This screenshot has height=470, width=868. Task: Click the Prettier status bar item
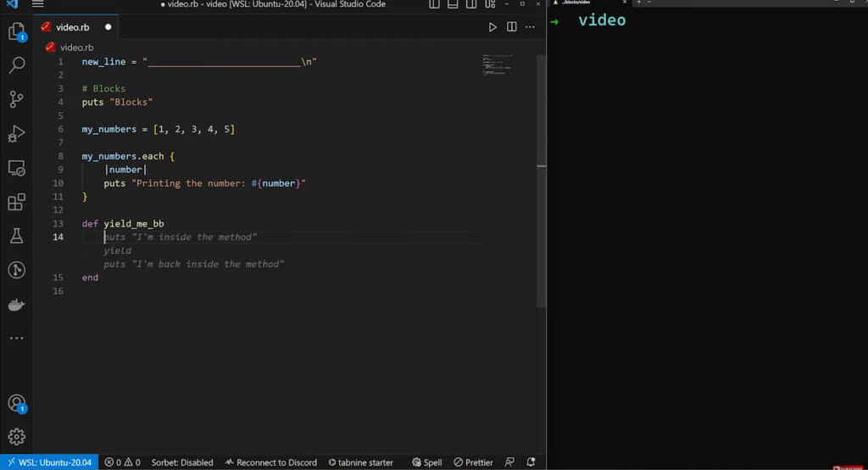(x=473, y=462)
